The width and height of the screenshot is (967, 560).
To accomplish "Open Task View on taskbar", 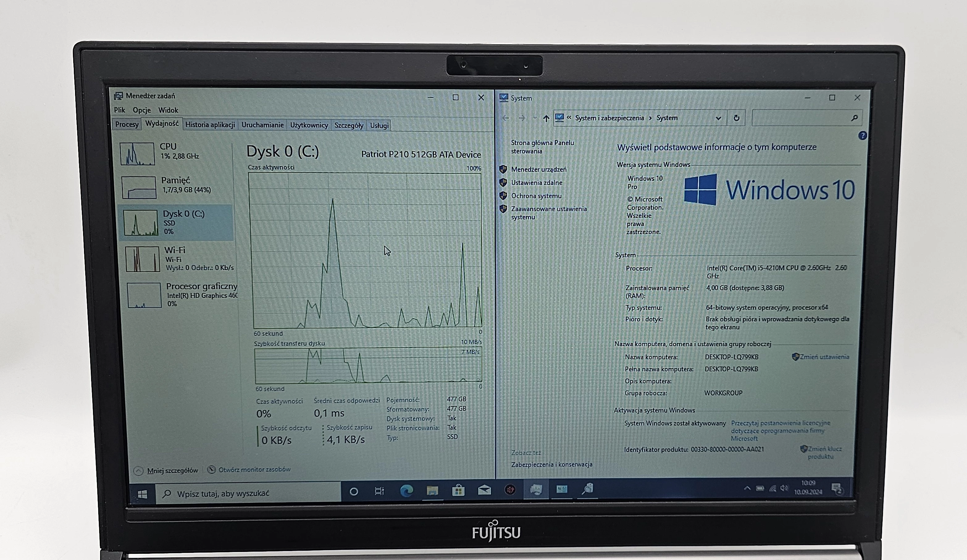I will 379,491.
